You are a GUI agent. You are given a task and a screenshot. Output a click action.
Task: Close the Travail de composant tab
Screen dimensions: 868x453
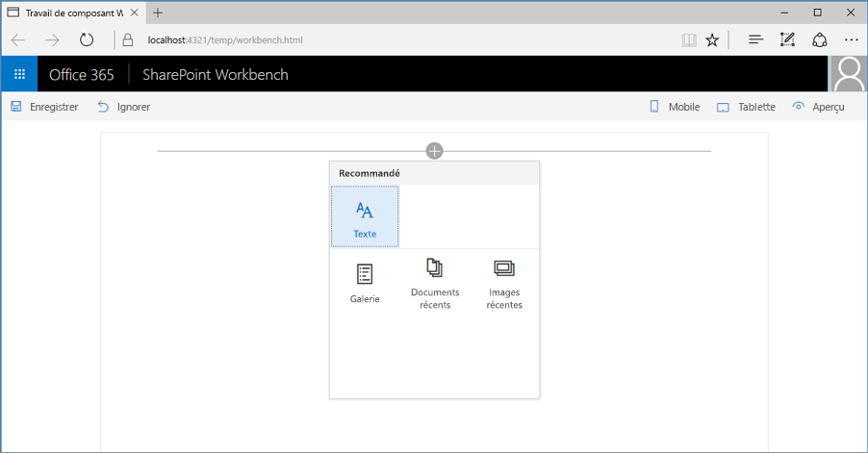(134, 13)
